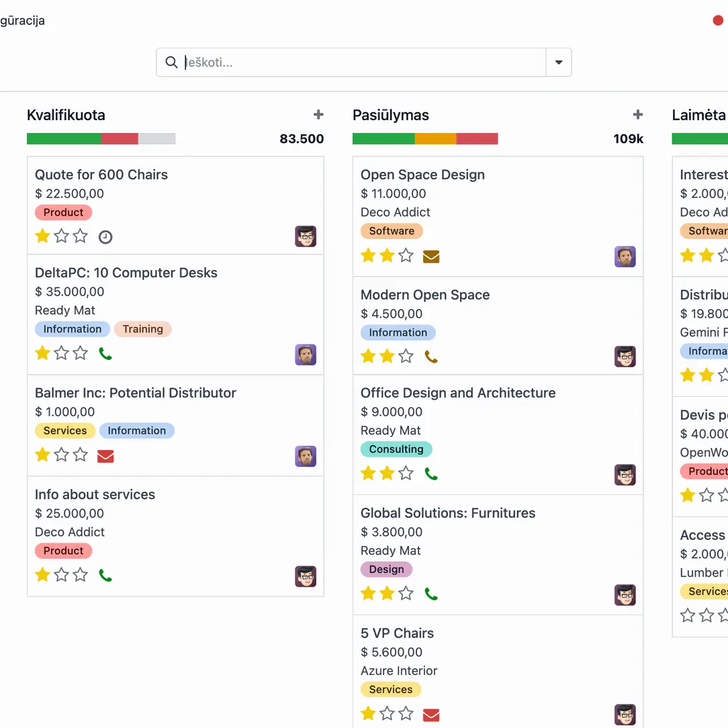Open the Global Solutions: Furnitures opportunity
The width and height of the screenshot is (728, 728).
point(448,513)
